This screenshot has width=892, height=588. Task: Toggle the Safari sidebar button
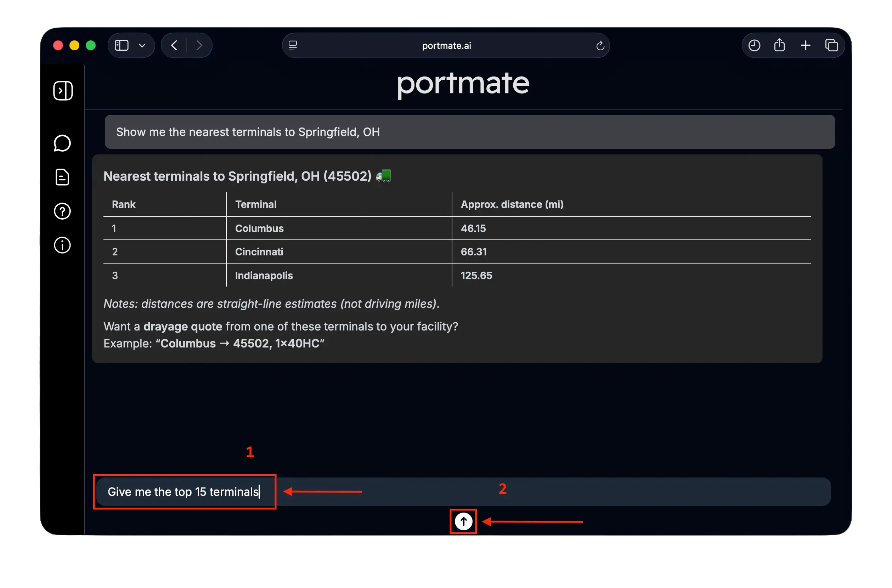122,45
